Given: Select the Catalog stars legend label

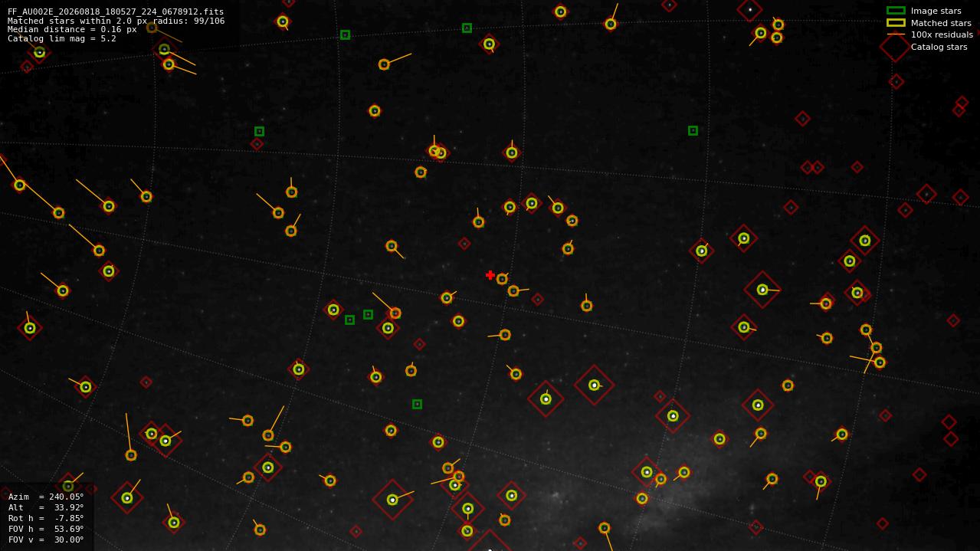Looking at the screenshot, I should coord(939,48).
